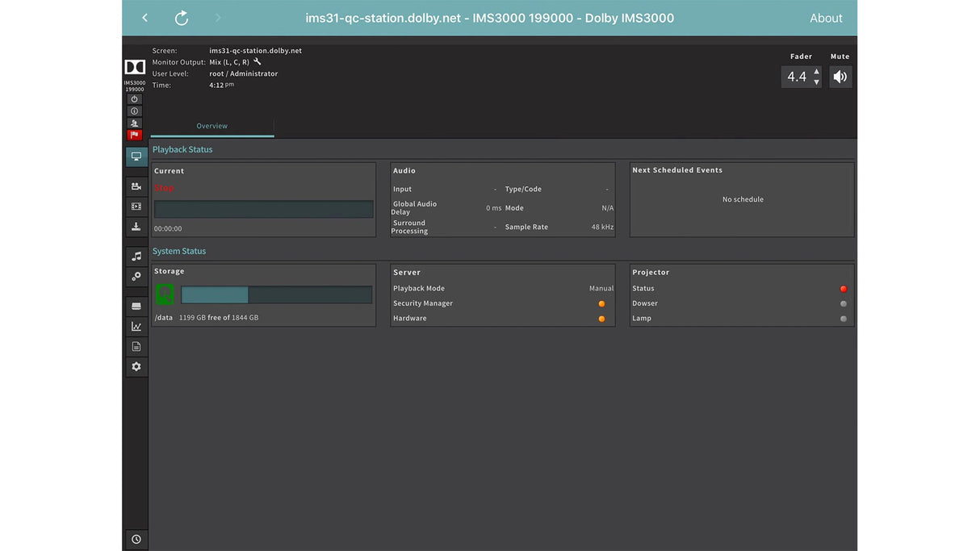This screenshot has width=980, height=551.
Task: Click the power icon in the sidebar
Action: click(x=135, y=98)
